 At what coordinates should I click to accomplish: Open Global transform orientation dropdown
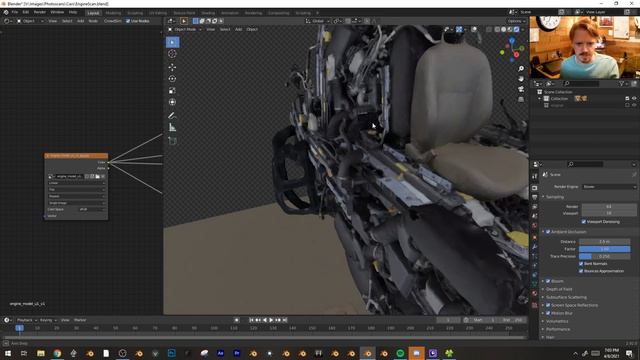click(x=317, y=21)
